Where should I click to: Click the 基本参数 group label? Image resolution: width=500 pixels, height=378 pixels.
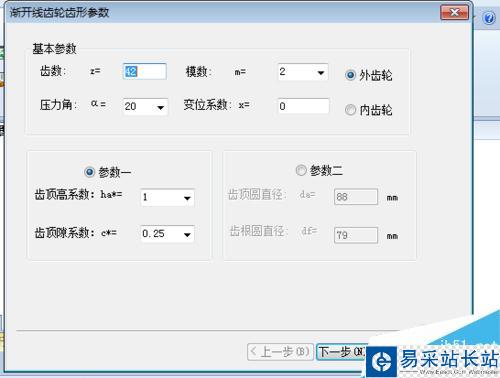coord(54,49)
